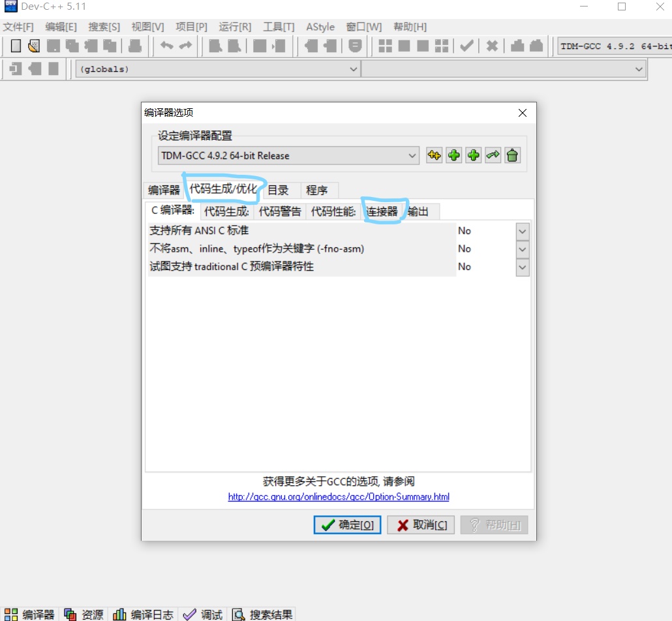This screenshot has width=672, height=621.
Task: Click the Toggle bookmark toolbar icon
Action: (35, 68)
